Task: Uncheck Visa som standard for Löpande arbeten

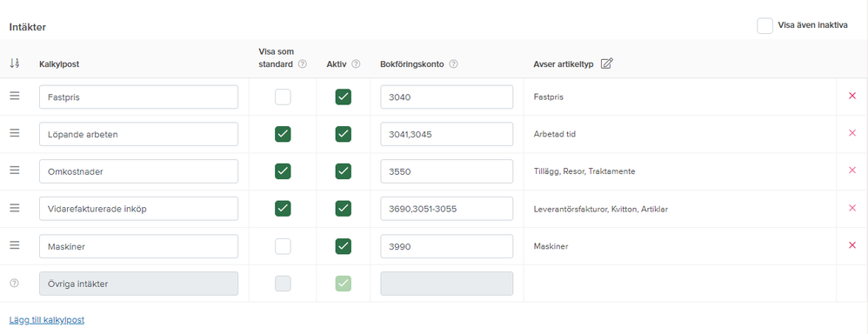Action: click(x=283, y=134)
